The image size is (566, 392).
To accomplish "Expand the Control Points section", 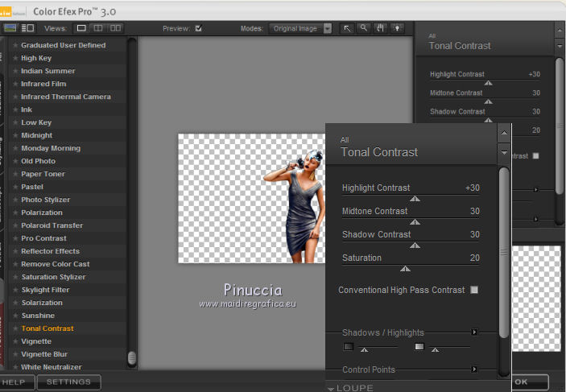I will (x=475, y=369).
